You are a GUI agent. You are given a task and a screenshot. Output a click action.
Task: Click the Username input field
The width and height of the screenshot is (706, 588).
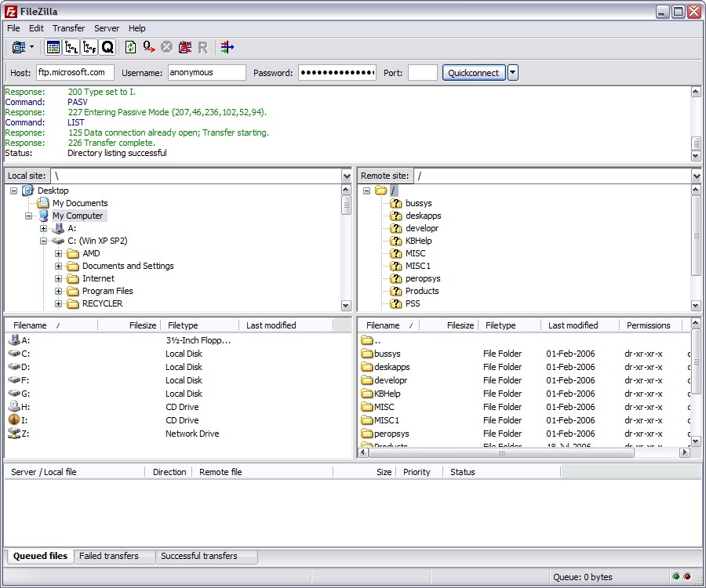tap(206, 72)
